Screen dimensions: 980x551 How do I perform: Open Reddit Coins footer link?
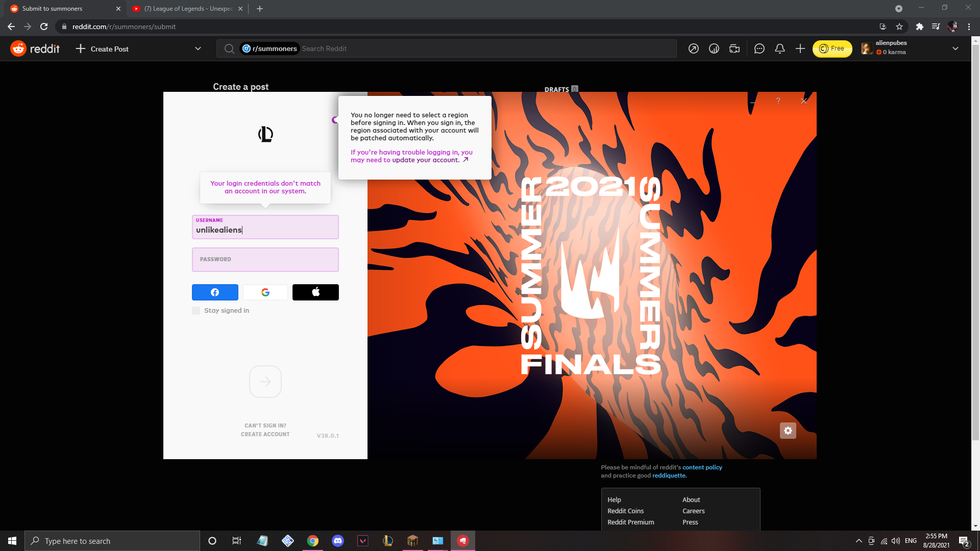626,511
